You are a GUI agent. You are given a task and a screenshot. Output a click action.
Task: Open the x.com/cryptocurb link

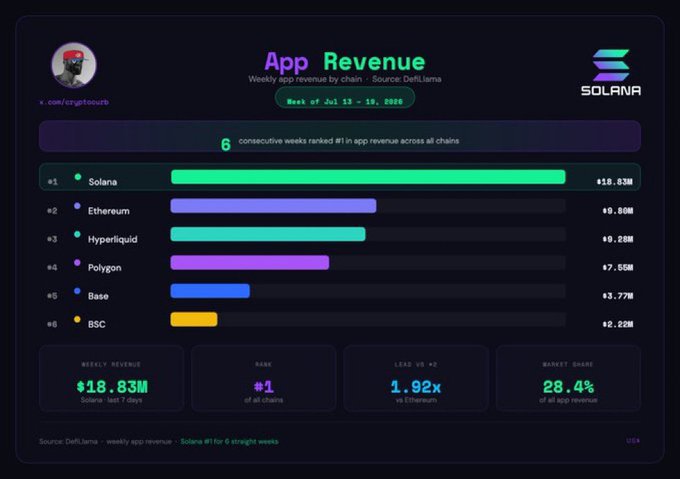click(x=74, y=102)
